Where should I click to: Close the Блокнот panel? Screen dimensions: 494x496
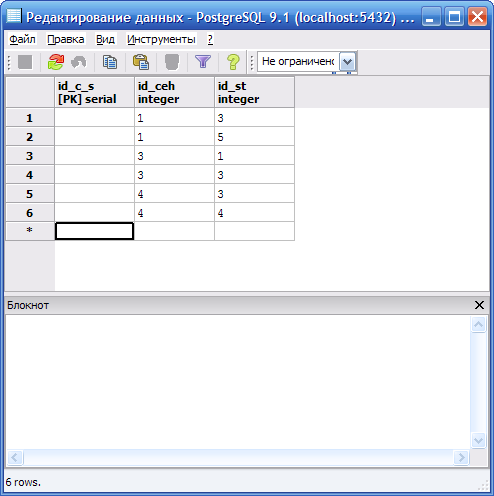(x=479, y=305)
